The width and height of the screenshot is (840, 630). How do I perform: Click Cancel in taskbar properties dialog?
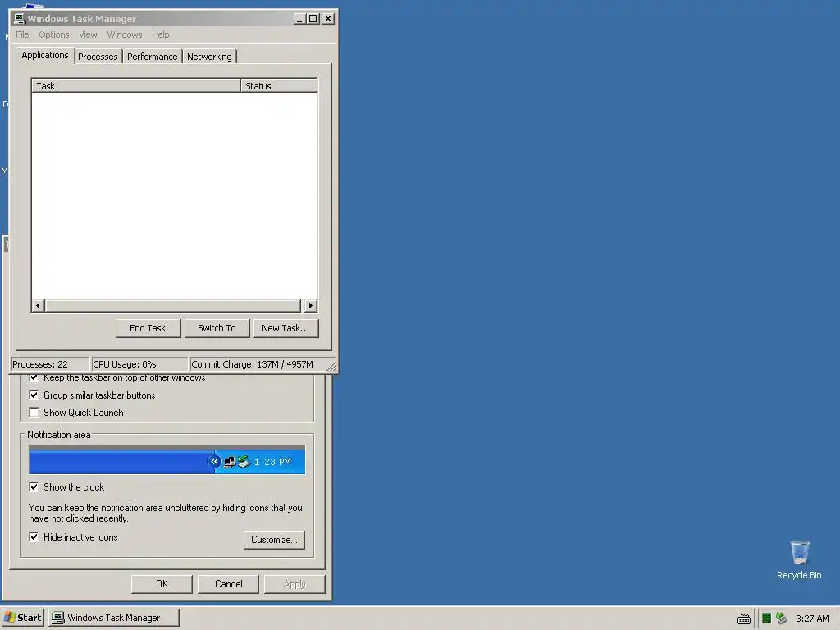tap(228, 584)
